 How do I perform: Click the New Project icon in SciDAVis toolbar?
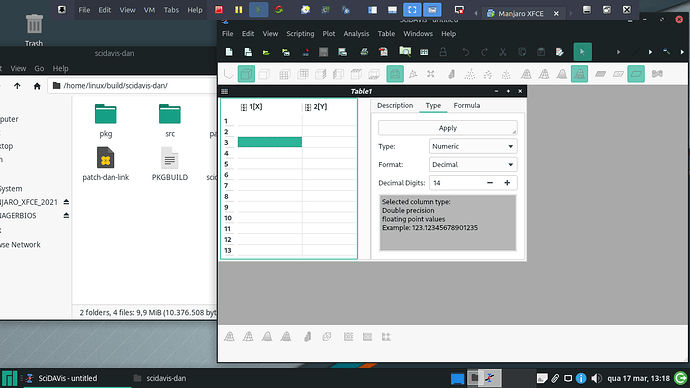pyautogui.click(x=229, y=52)
